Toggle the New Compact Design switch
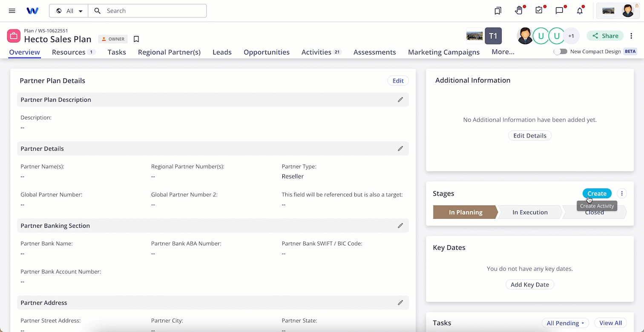 click(x=561, y=52)
